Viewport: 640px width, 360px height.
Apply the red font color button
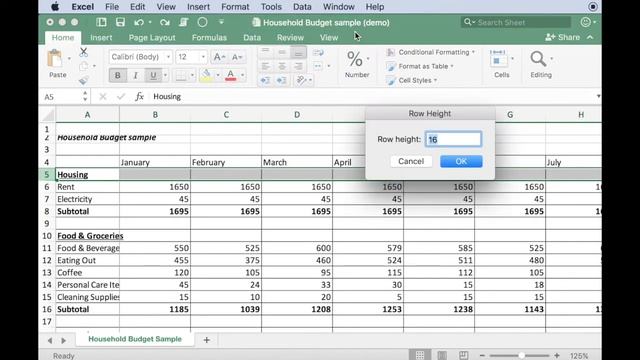tap(231, 75)
